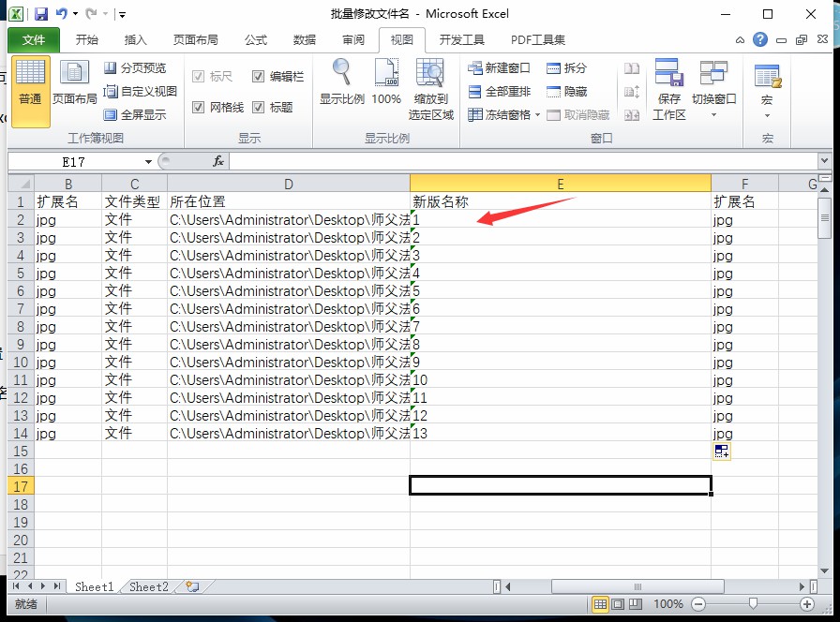Split the window (拆分)
Image resolution: width=840 pixels, height=622 pixels.
567,68
